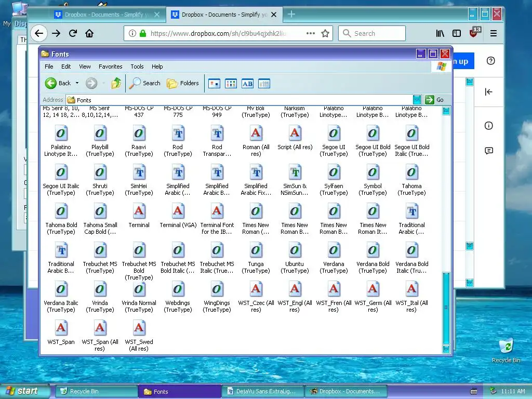The width and height of the screenshot is (532, 399).
Task: Switch to the first Dropbox browser tab
Action: pos(107,15)
